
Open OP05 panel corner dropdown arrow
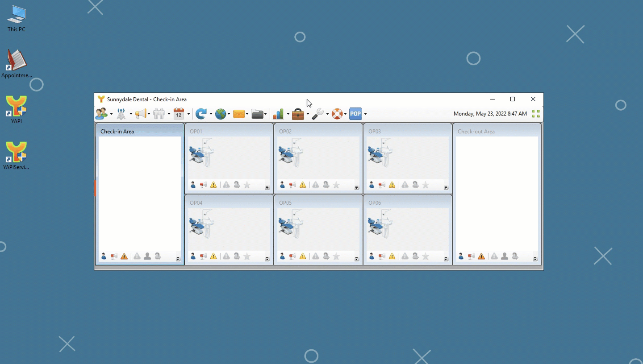coord(357,259)
